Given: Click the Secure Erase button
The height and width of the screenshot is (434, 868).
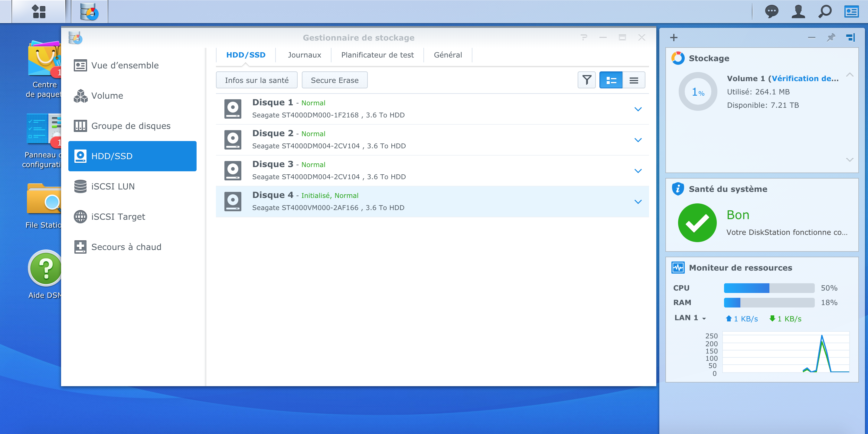Looking at the screenshot, I should point(334,80).
